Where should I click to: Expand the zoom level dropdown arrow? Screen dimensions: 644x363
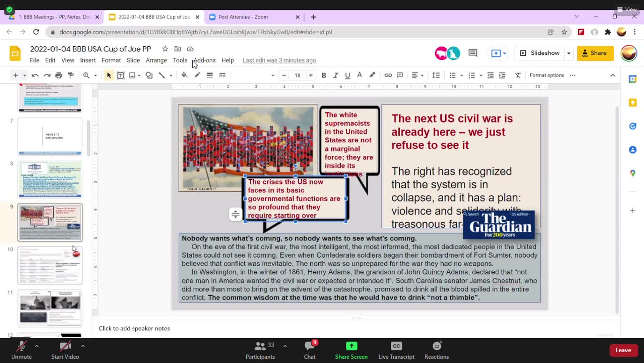(95, 75)
